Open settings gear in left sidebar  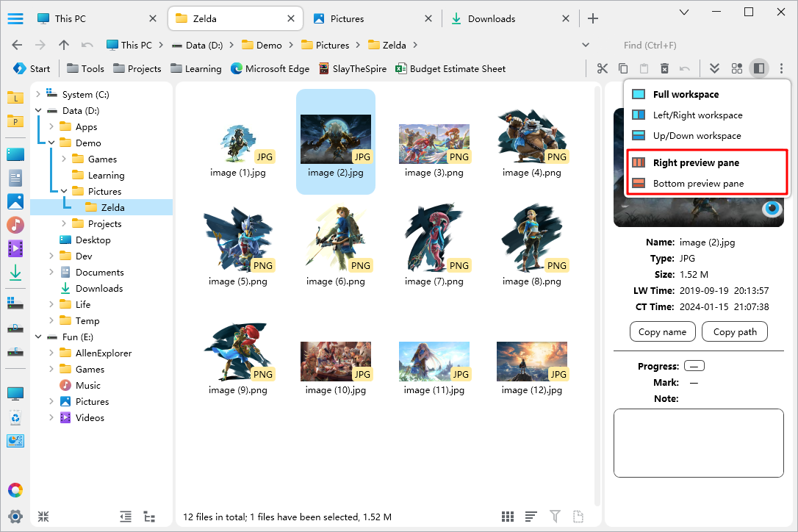(15, 517)
